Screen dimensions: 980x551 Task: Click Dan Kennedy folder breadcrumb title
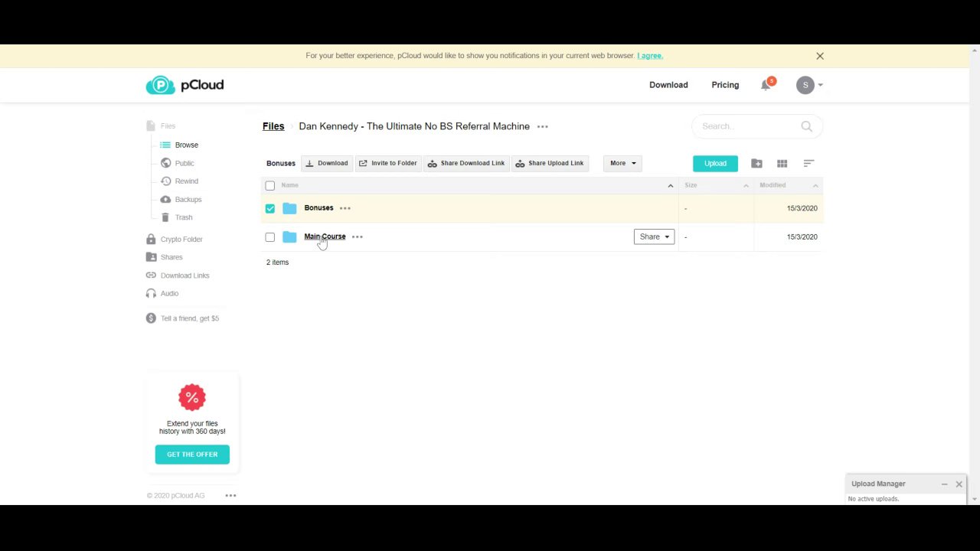pyautogui.click(x=414, y=126)
